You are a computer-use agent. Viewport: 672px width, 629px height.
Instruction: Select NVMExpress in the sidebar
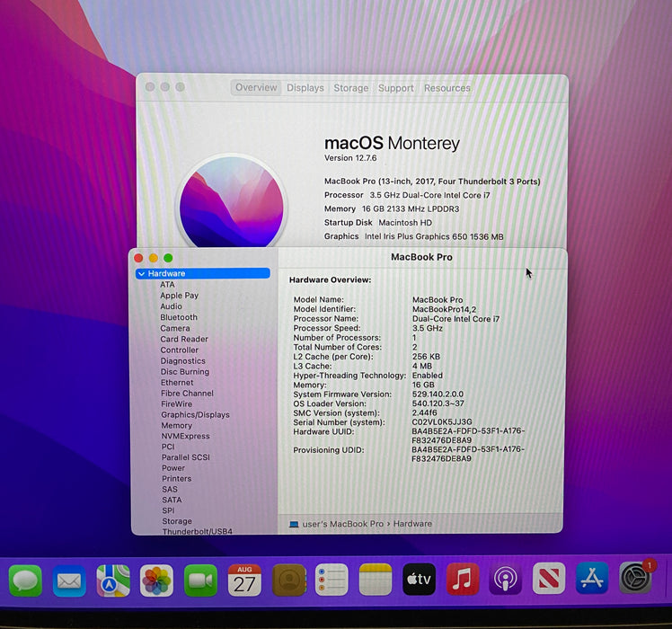coord(186,436)
